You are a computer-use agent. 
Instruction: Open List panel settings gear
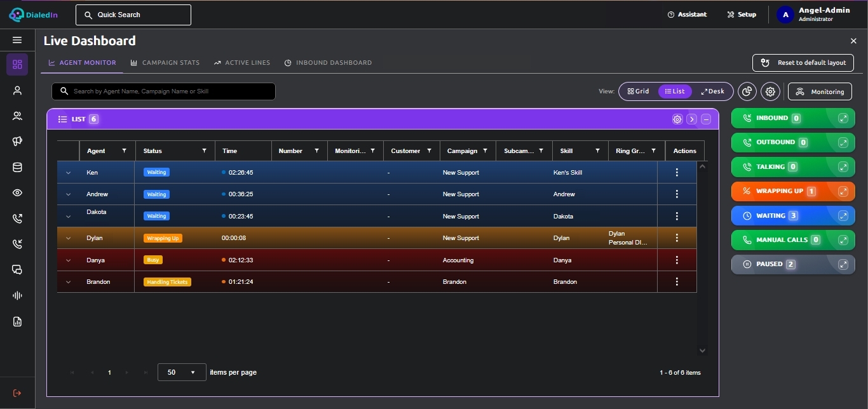677,119
